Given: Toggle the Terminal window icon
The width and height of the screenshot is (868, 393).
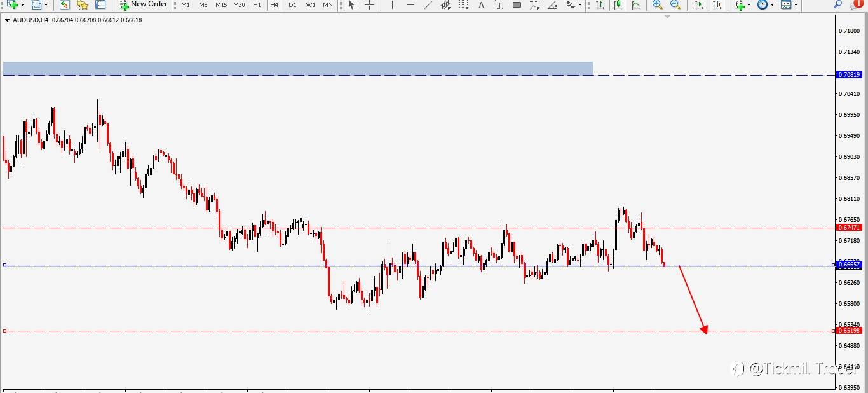Looking at the screenshot, I should (x=100, y=4).
